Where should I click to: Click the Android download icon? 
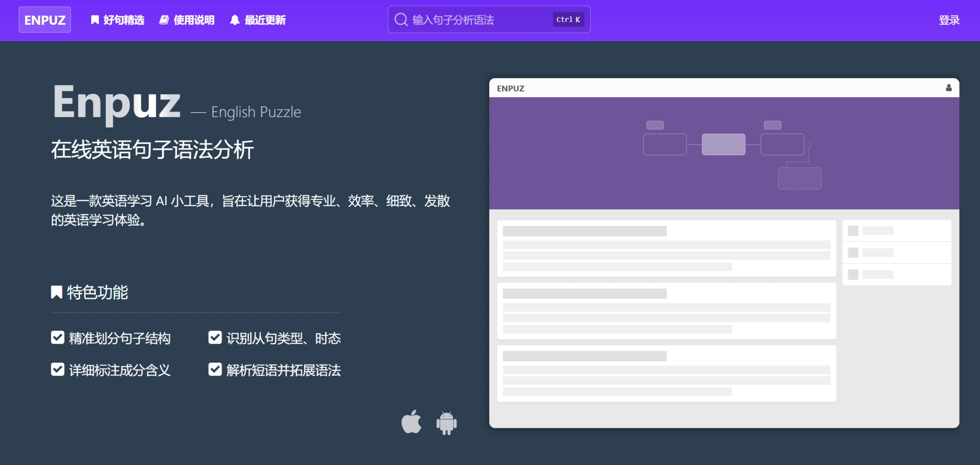tap(447, 423)
